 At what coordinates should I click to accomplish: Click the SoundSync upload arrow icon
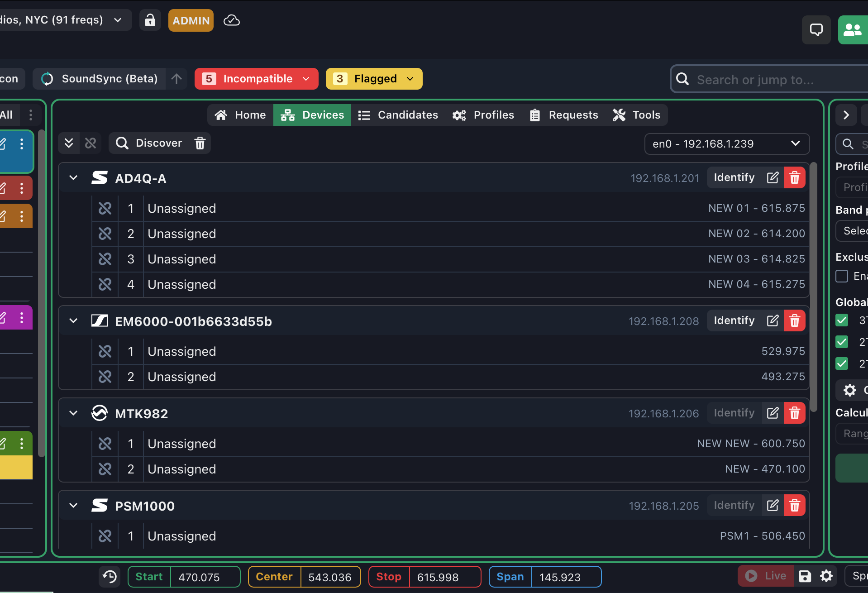tap(176, 79)
